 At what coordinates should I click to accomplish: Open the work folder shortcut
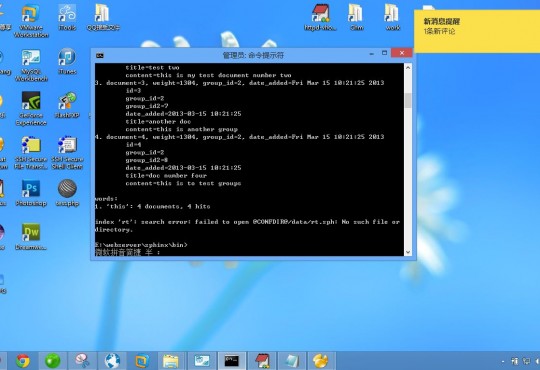coord(392,17)
